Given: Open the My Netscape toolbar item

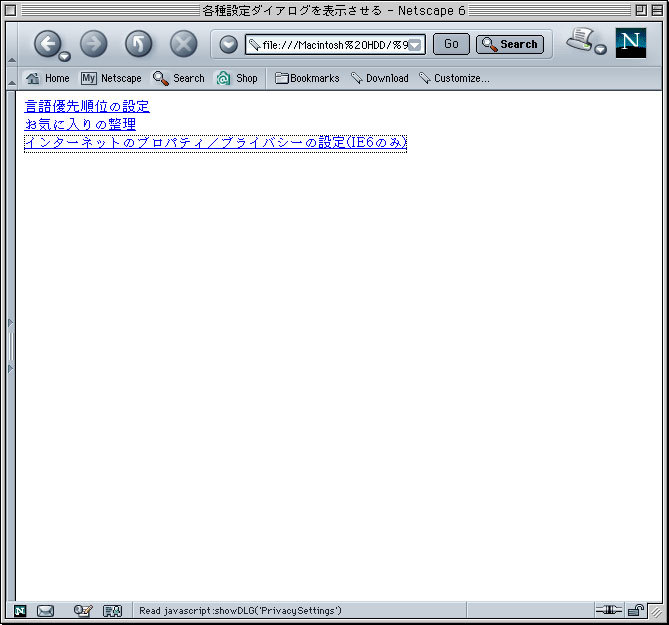Looking at the screenshot, I should tap(111, 78).
